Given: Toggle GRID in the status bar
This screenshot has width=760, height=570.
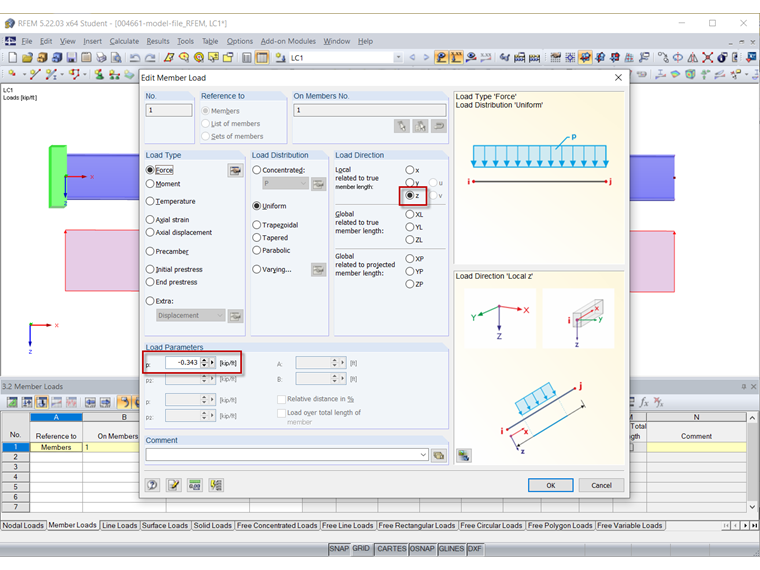Looking at the screenshot, I should point(361,549).
